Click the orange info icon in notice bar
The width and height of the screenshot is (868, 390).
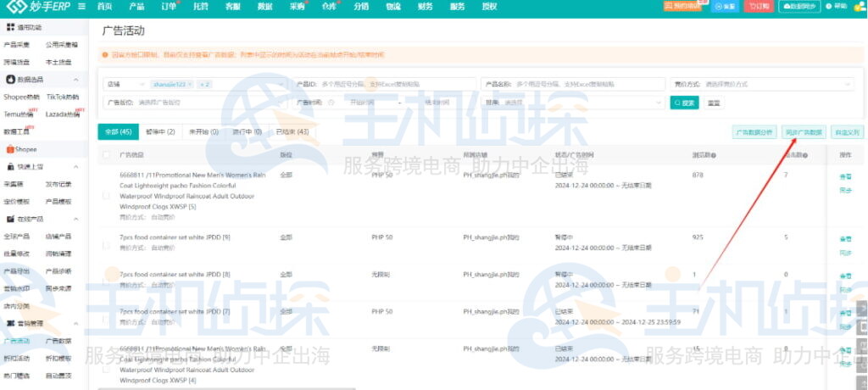point(104,55)
